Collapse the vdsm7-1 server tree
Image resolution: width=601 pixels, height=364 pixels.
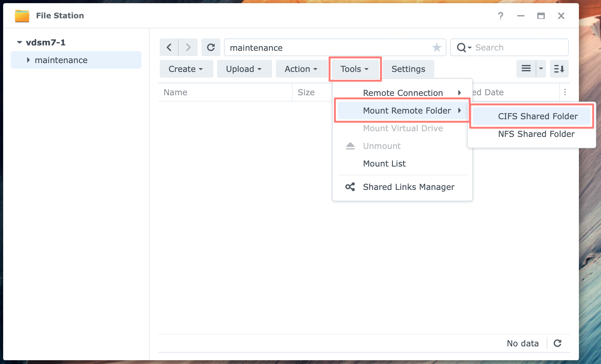click(19, 42)
